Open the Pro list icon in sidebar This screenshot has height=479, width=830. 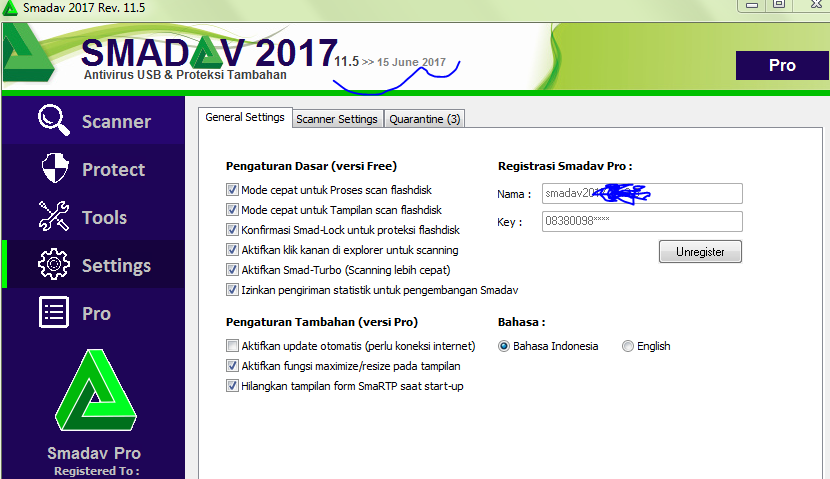point(53,312)
